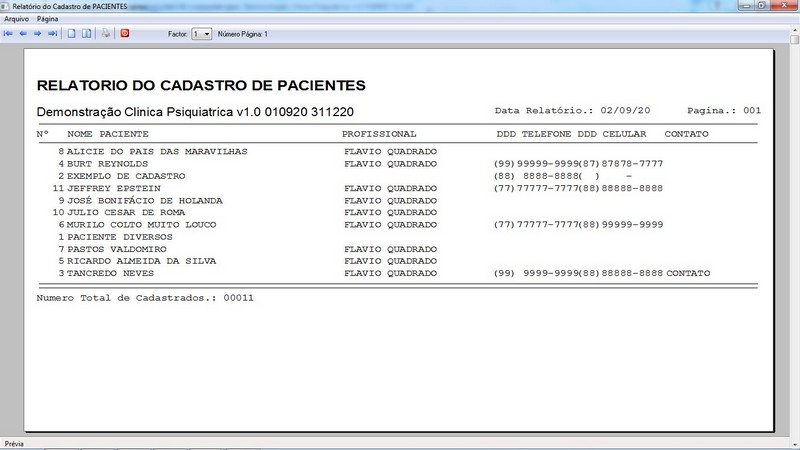Image resolution: width=800 pixels, height=450 pixels.
Task: Show single page view icon
Action: click(72, 34)
